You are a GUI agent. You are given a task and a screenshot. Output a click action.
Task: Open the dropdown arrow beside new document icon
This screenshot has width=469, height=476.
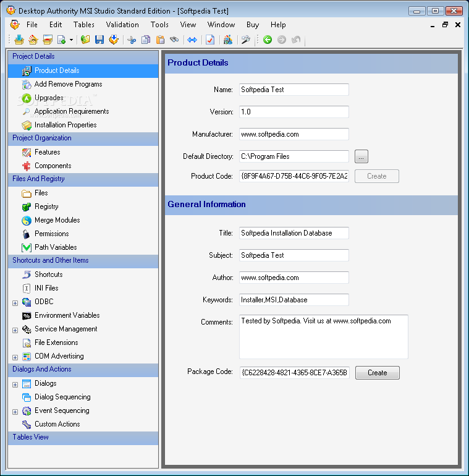[71, 40]
